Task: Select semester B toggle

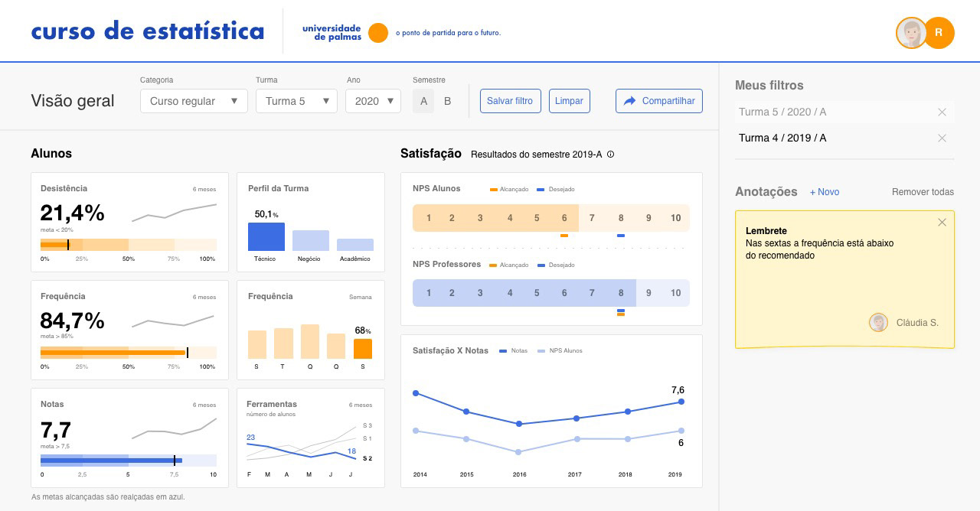Action: pos(448,101)
